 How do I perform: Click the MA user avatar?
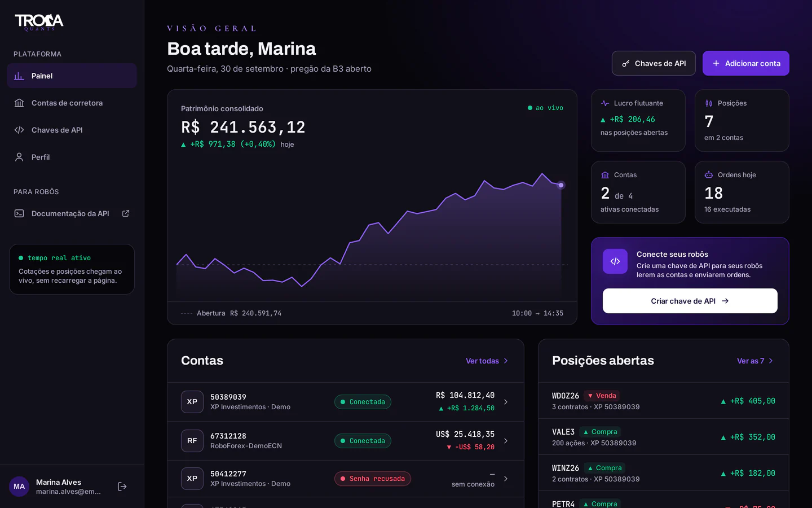click(x=19, y=487)
